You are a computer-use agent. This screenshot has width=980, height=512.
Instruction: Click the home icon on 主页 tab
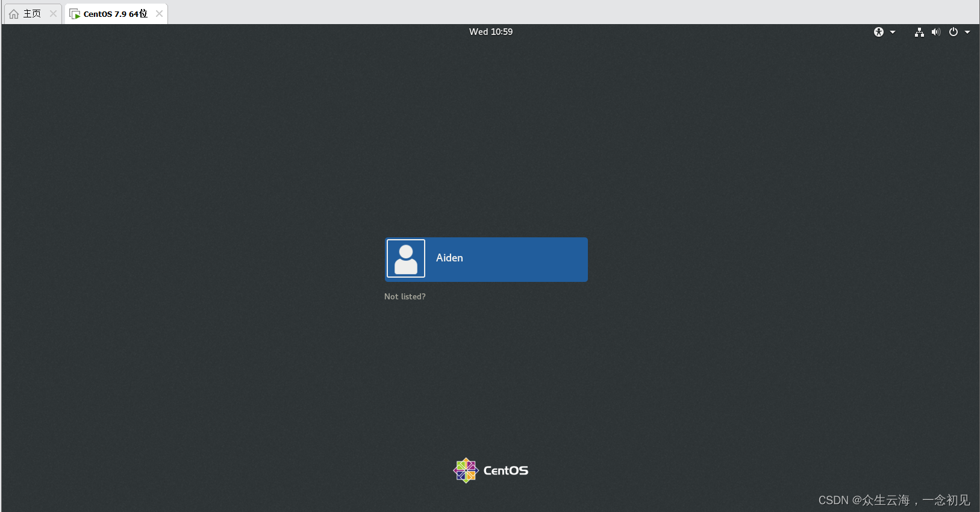tap(14, 14)
